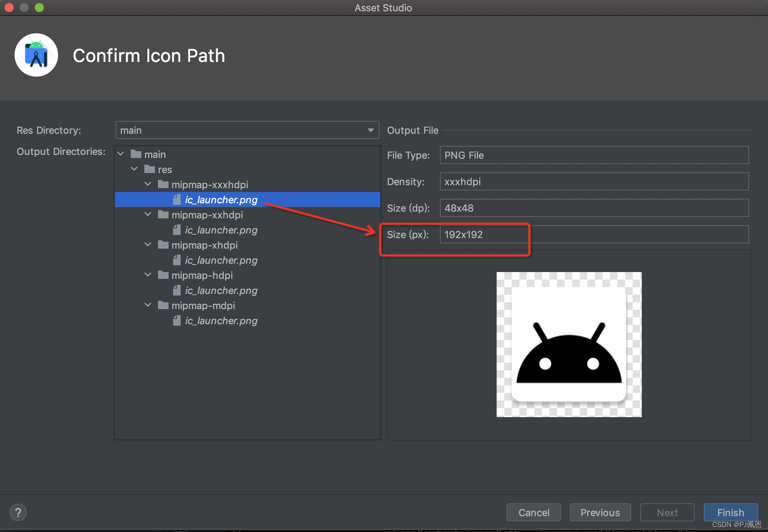This screenshot has height=532, width=768.
Task: Select ic_launcher.png under mipmap-hdpi
Action: (221, 291)
